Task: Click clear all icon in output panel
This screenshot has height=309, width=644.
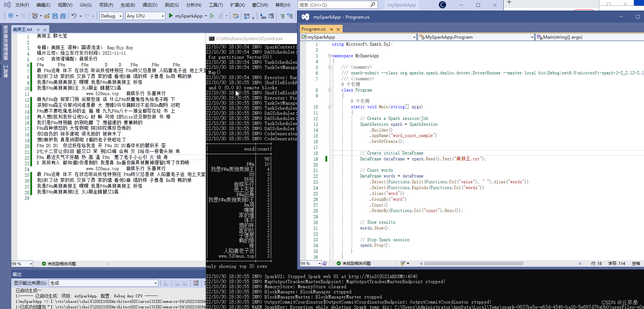Action: pyautogui.click(x=196, y=283)
